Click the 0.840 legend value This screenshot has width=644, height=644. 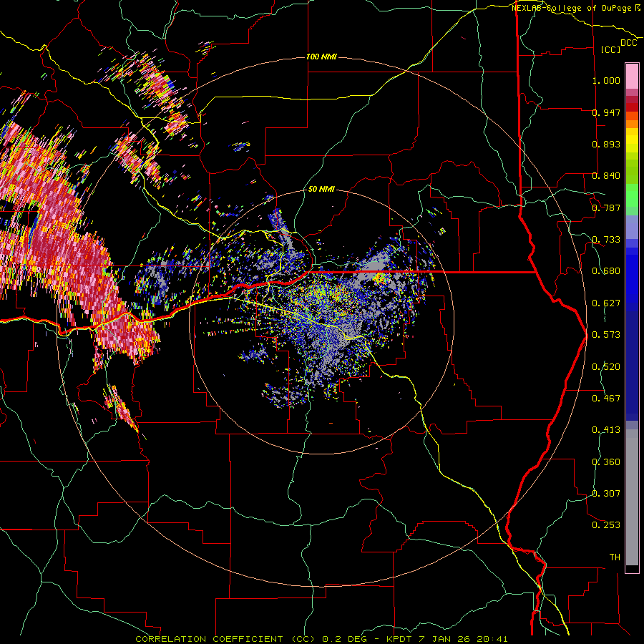(x=606, y=176)
